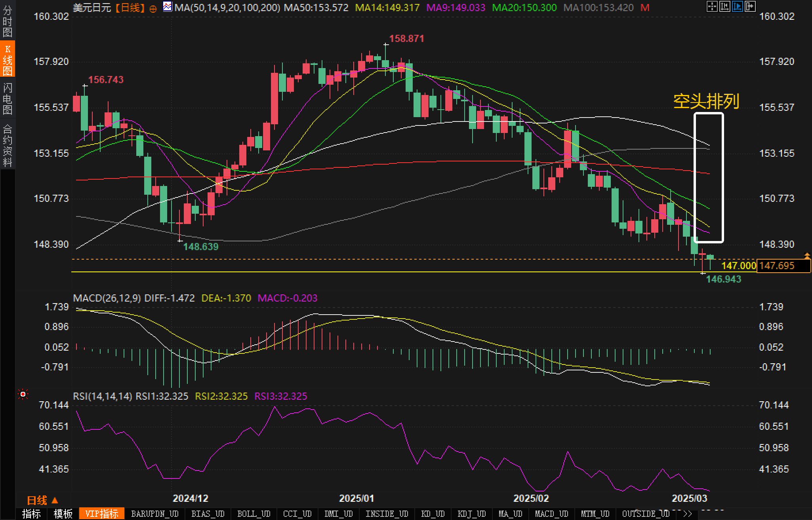This screenshot has width=812, height=520.
Task: Click the 148.639 low price label
Action: click(201, 247)
